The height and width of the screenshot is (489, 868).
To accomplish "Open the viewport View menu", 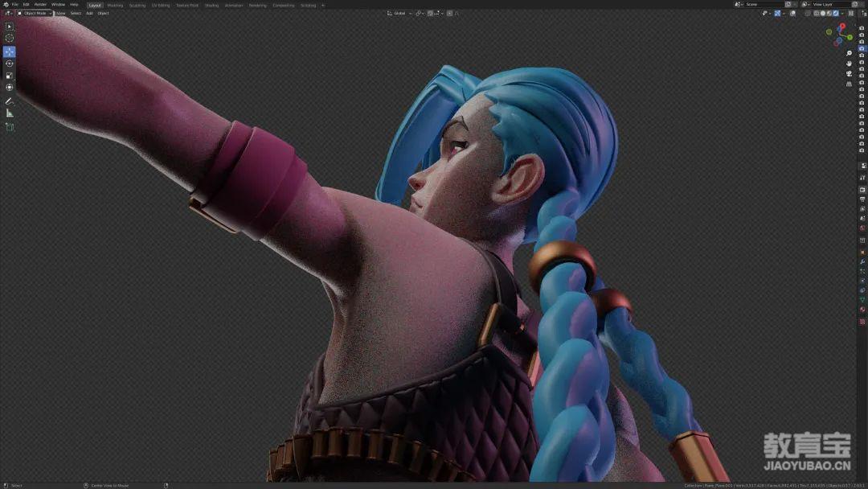I will (x=61, y=14).
